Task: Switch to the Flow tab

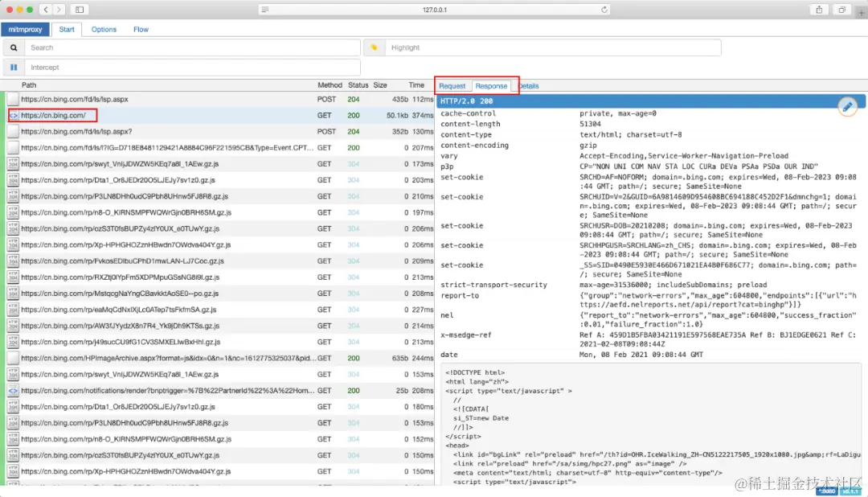Action: (x=141, y=30)
